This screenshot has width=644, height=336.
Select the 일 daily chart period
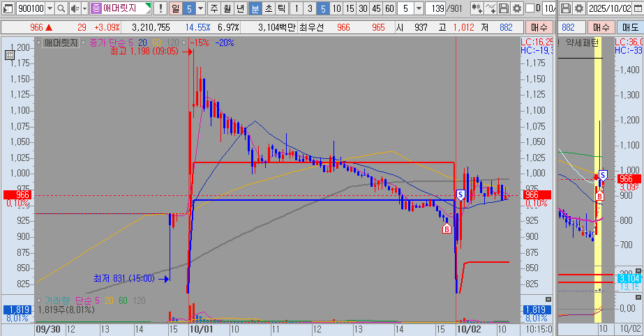(x=175, y=8)
